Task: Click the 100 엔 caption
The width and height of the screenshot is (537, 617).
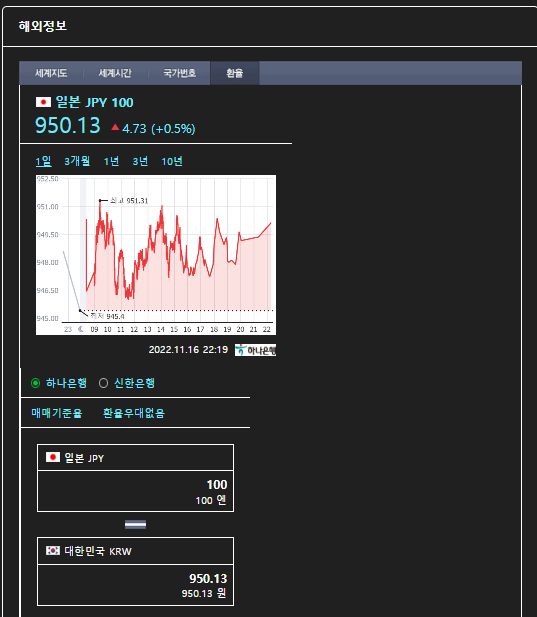Action: (211, 500)
